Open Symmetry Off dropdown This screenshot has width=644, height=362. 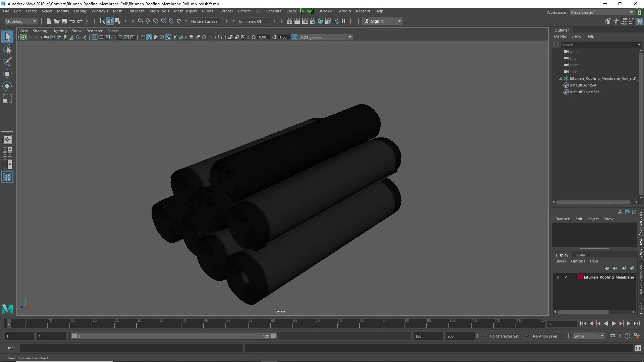click(253, 21)
